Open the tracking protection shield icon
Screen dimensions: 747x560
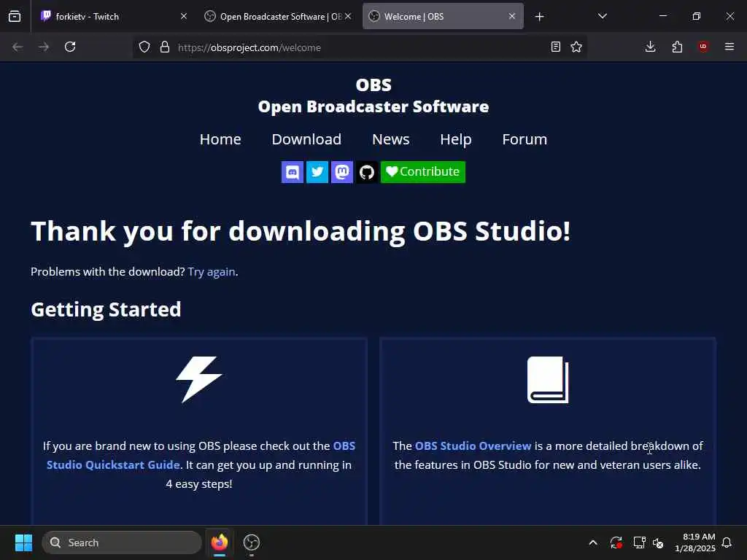point(144,47)
